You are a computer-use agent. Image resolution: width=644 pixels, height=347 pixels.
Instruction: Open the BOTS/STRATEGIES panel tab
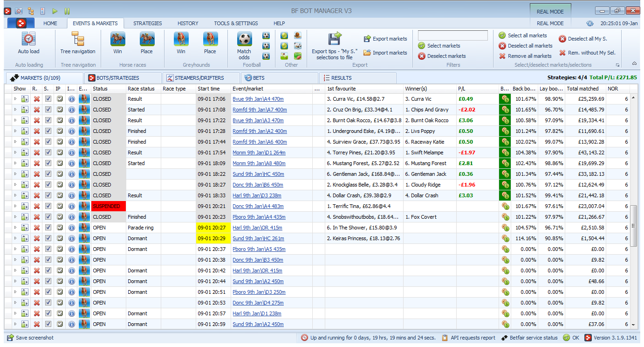pos(123,78)
